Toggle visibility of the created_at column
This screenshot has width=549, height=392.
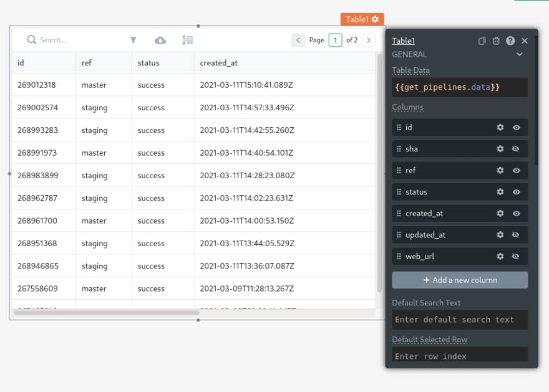(x=517, y=213)
